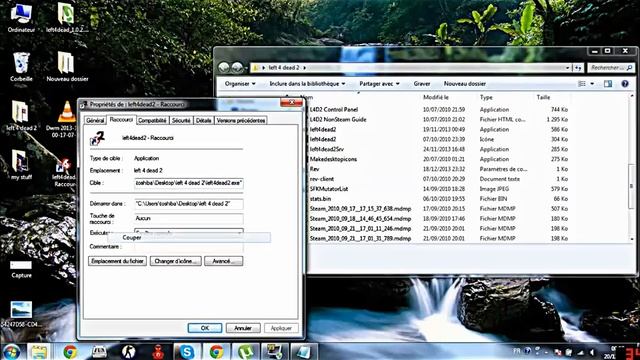Image resolution: width=640 pixels, height=360 pixels.
Task: Open the second Chrome icon beside Skype
Action: pos(216,352)
